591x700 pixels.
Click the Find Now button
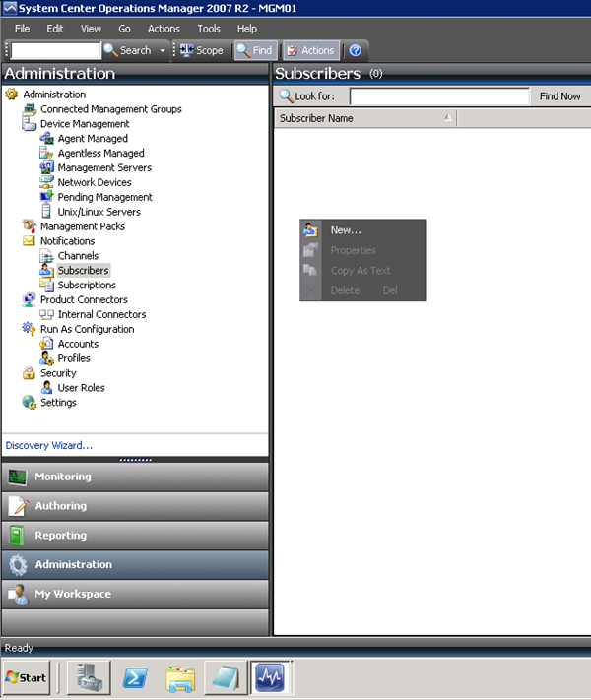[x=559, y=96]
